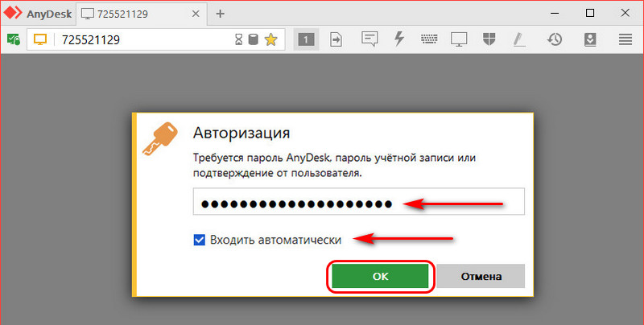Click the orange key icon in dialog
This screenshot has height=325, width=644.
coord(160,138)
